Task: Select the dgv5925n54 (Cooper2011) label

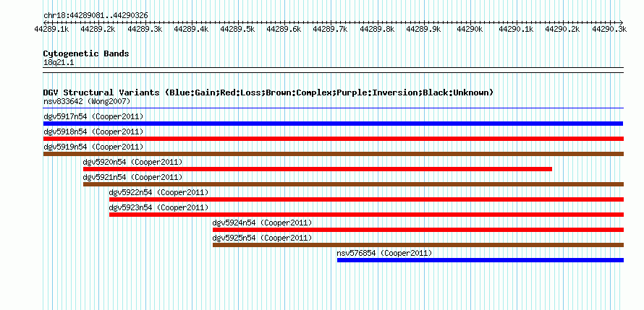Action: coord(263,238)
